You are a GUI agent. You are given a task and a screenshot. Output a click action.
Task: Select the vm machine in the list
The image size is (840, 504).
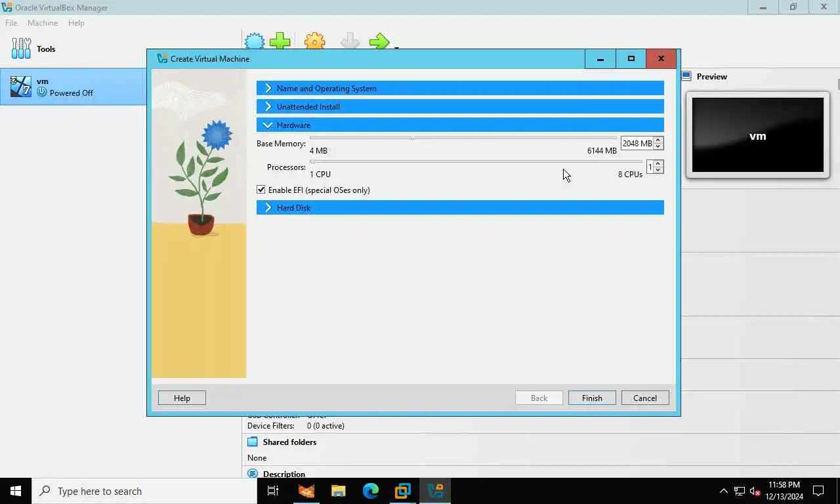coord(73,87)
